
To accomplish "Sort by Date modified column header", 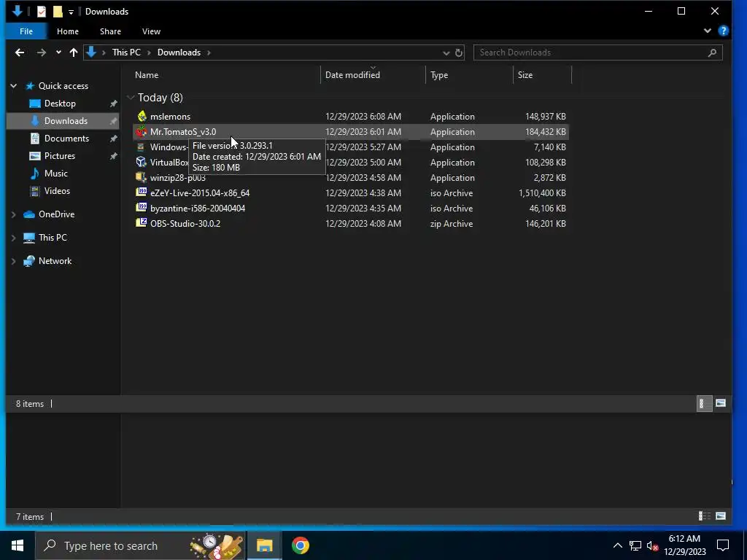I will (x=352, y=75).
